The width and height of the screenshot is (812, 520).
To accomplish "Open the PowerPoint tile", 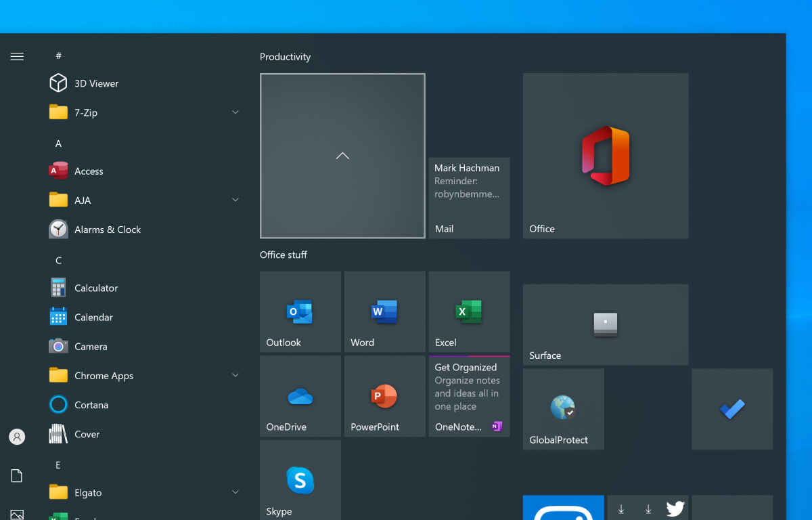I will 384,396.
